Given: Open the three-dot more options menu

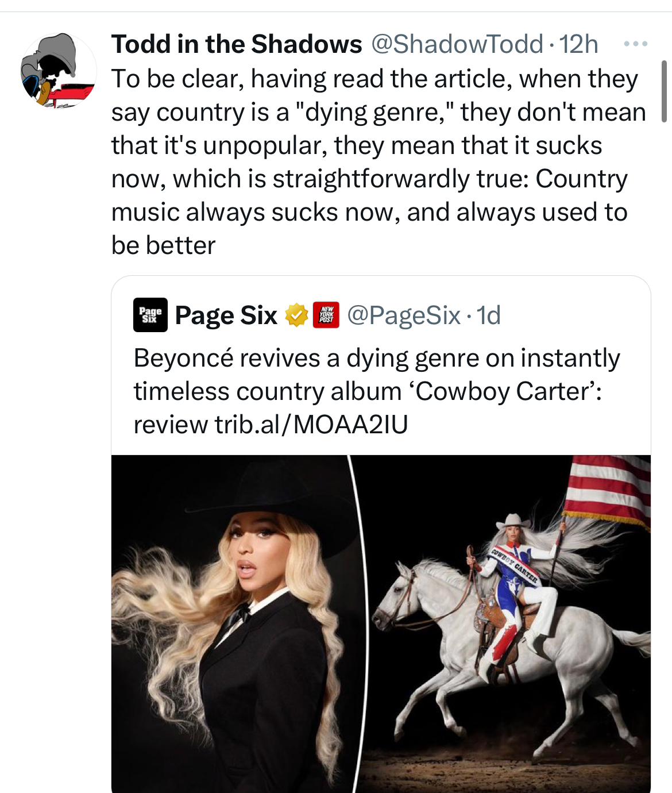Looking at the screenshot, I should 636,44.
